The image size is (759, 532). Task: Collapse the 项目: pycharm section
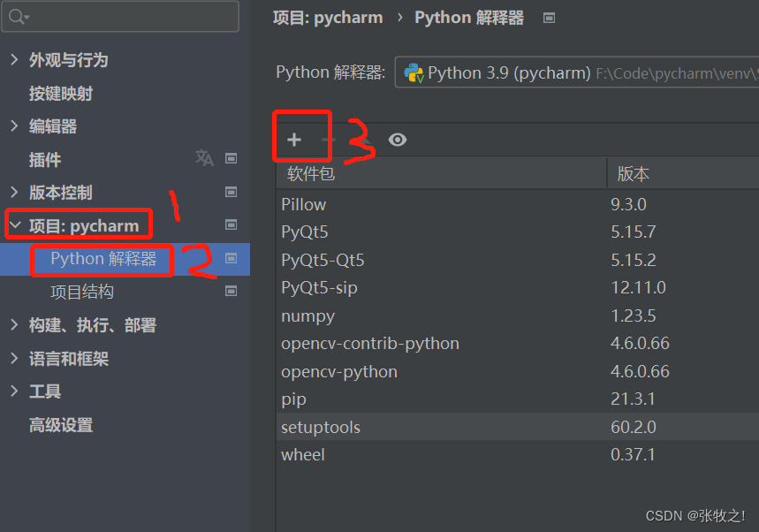(15, 225)
